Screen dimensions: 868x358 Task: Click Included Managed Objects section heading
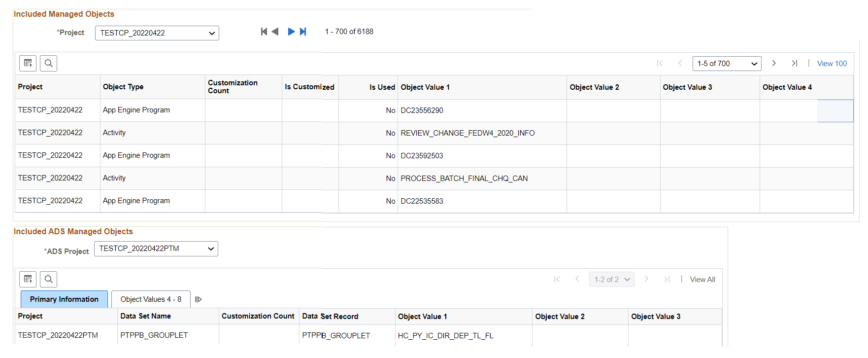64,14
